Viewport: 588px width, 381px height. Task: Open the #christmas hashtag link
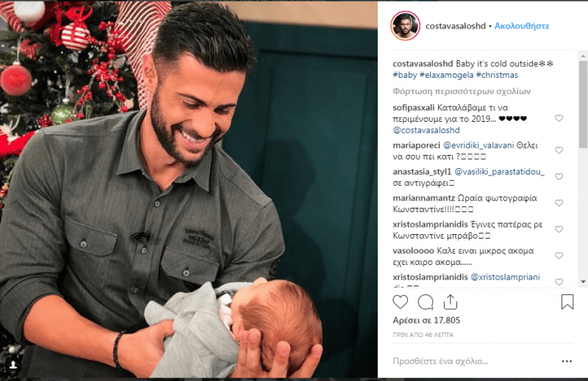pyautogui.click(x=497, y=75)
